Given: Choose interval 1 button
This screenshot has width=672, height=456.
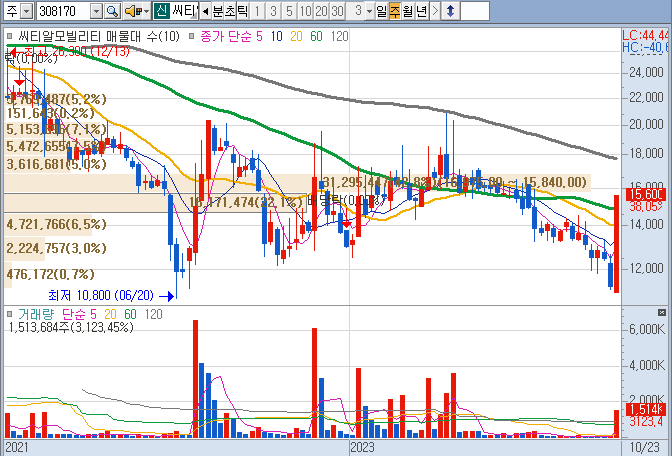Looking at the screenshot, I should point(257,11).
